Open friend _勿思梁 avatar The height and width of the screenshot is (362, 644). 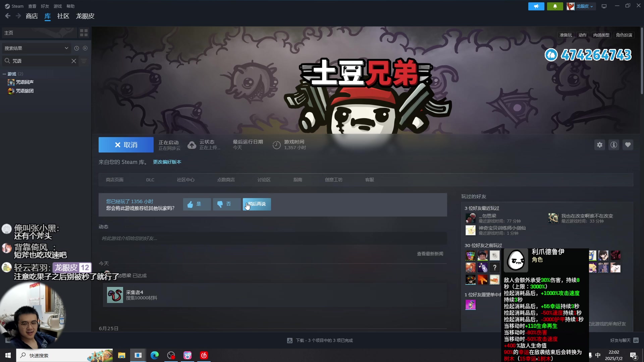[471, 218]
